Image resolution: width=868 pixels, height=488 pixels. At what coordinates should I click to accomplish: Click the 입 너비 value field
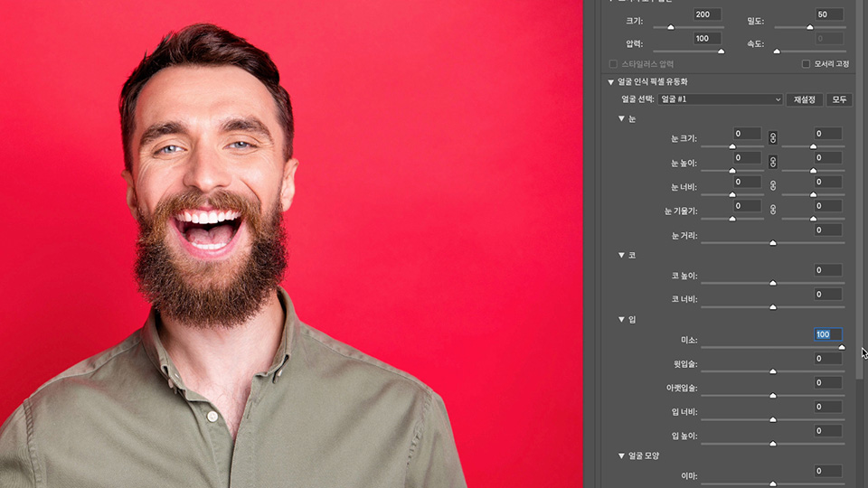point(828,407)
